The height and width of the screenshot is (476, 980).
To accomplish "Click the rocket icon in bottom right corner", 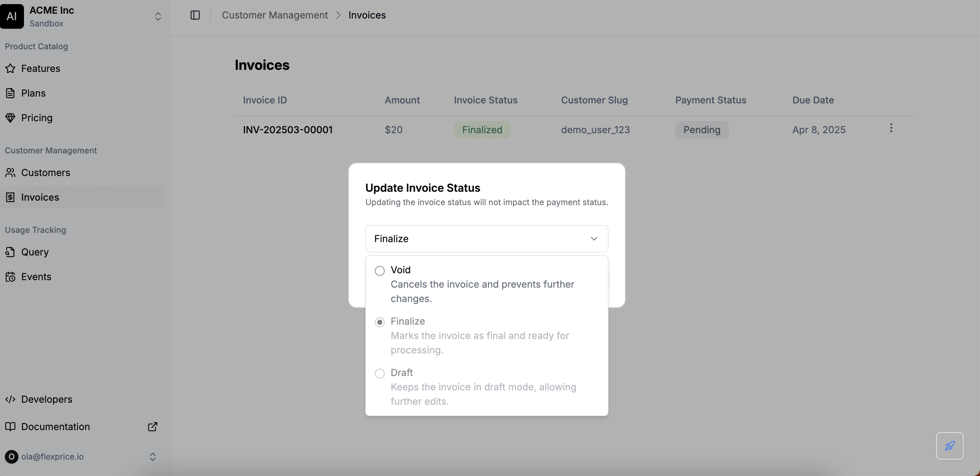I will pyautogui.click(x=950, y=446).
